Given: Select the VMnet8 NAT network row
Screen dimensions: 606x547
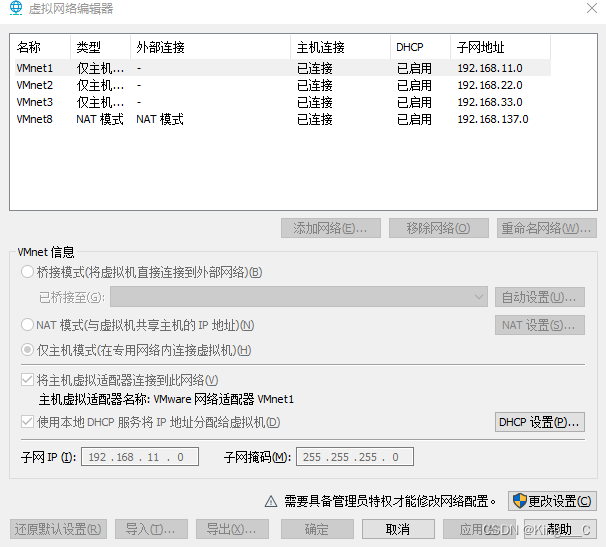Looking at the screenshot, I should pyautogui.click(x=283, y=119).
